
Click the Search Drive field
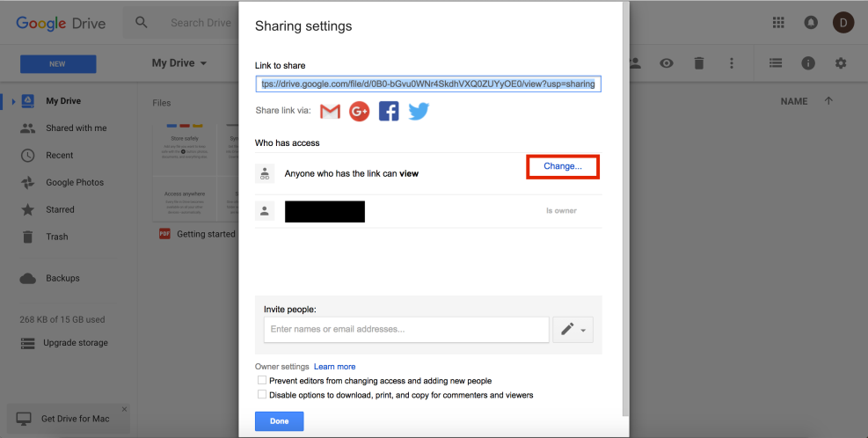click(x=201, y=23)
